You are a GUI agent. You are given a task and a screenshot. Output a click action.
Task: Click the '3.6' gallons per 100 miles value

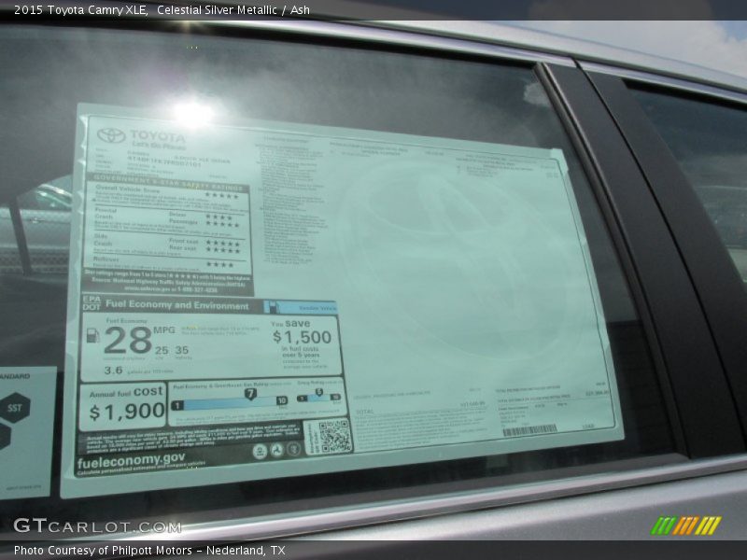click(113, 370)
